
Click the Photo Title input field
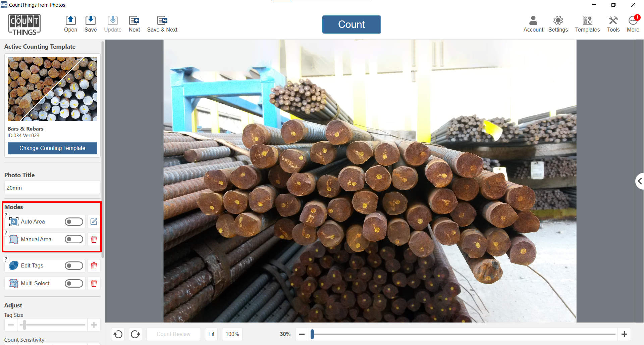(x=52, y=188)
